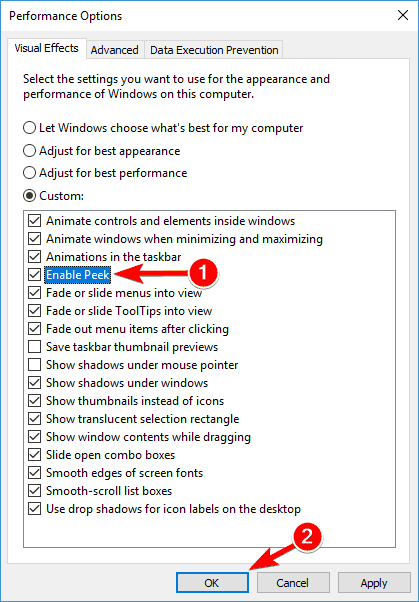Disable Smooth edges of screen fonts
419x602 pixels.
click(35, 473)
